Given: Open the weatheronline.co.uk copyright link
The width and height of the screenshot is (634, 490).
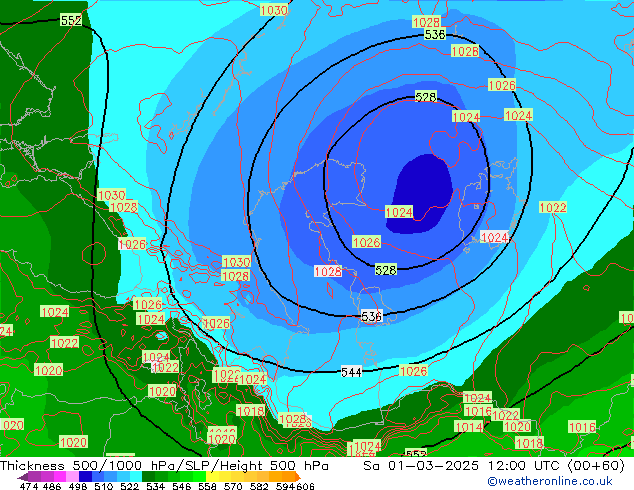Looking at the screenshot, I should (x=550, y=481).
